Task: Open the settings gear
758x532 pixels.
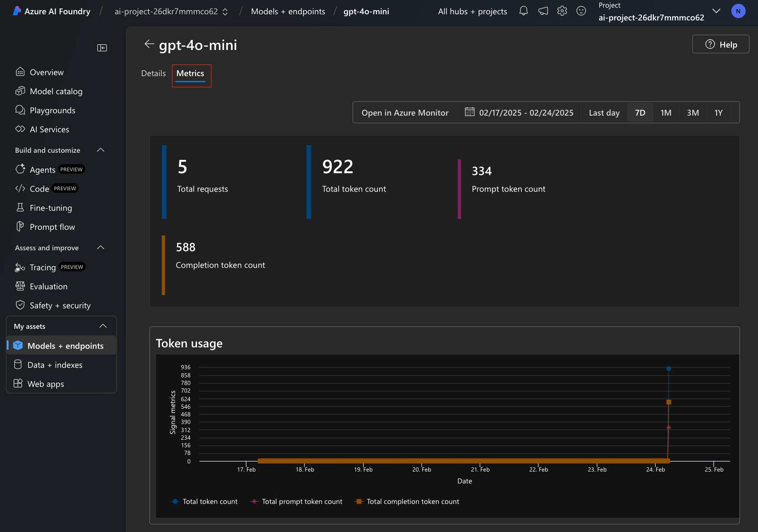Action: 562,11
